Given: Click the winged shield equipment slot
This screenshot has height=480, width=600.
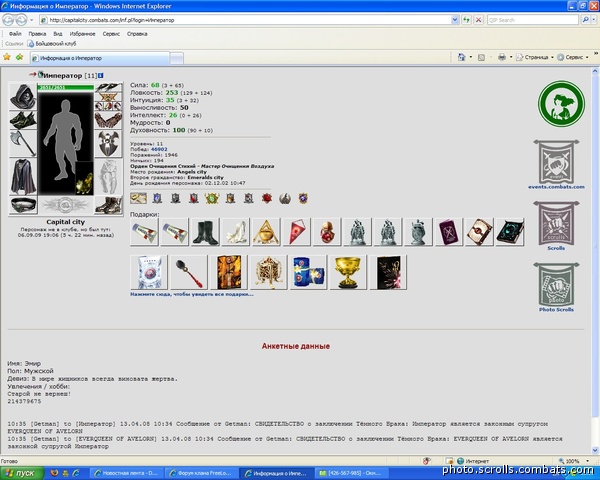Looking at the screenshot, I should (x=108, y=144).
